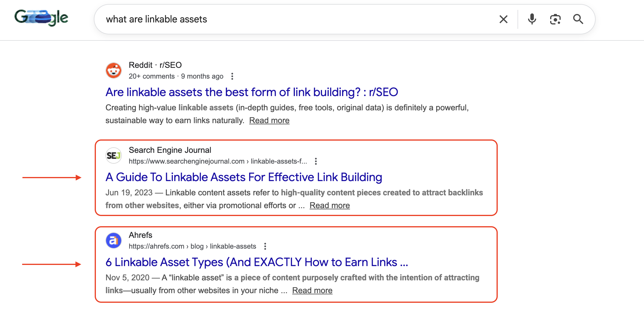Click the Reddit favicon on the first result
This screenshot has height=315, width=644.
click(x=114, y=70)
